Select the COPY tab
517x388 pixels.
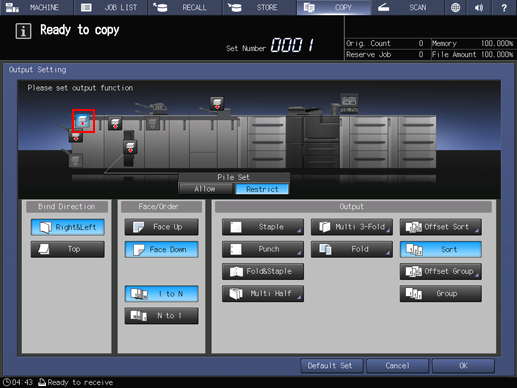pos(334,7)
